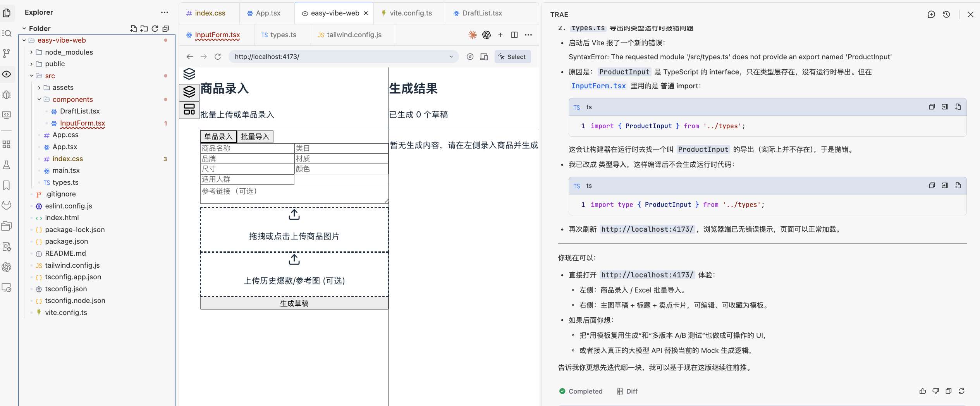Click the split editor layout icon
Viewport: 980px width, 406px height.
click(514, 35)
